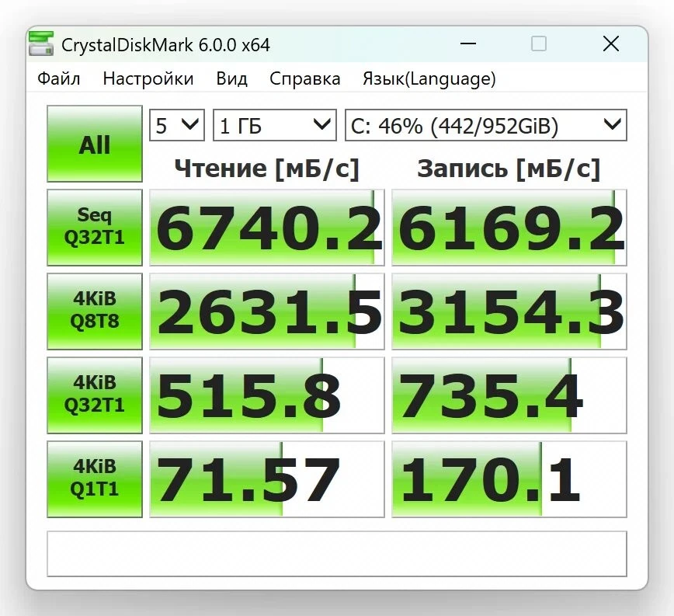Expand the test size dropdown showing 1 ГБ
The width and height of the screenshot is (674, 616).
coord(275,125)
